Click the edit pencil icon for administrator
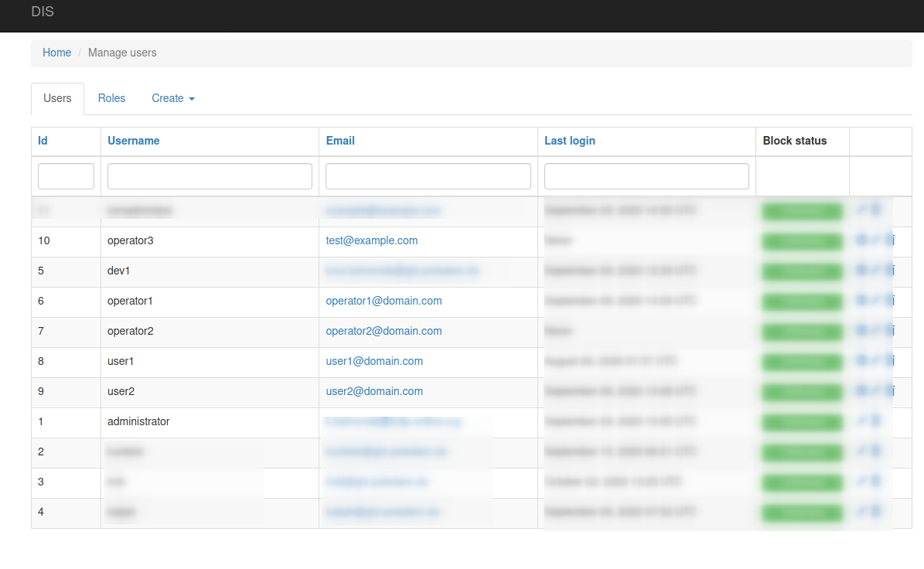Image resolution: width=924 pixels, height=569 pixels. click(x=862, y=421)
